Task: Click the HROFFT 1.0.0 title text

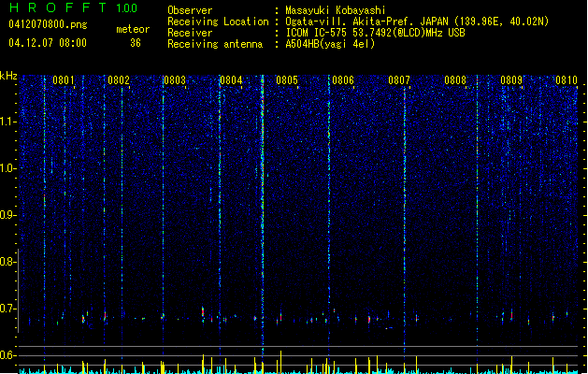Action: pyautogui.click(x=73, y=7)
